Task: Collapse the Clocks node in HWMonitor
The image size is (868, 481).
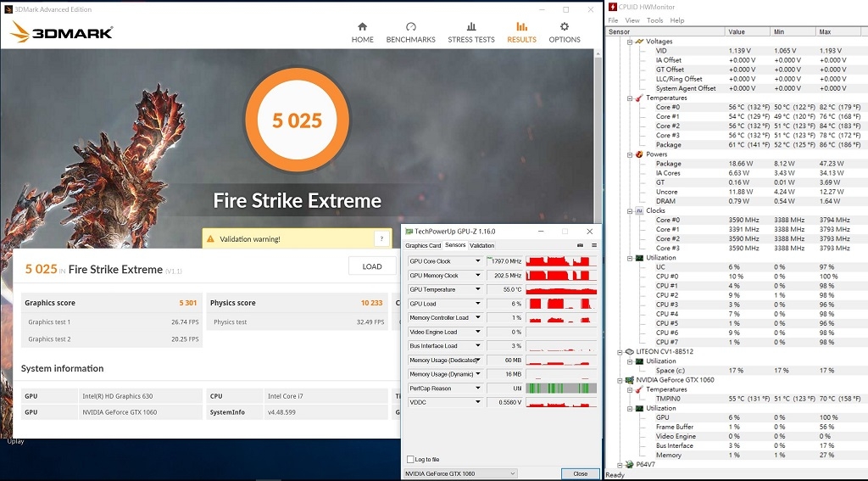Action: click(x=630, y=211)
